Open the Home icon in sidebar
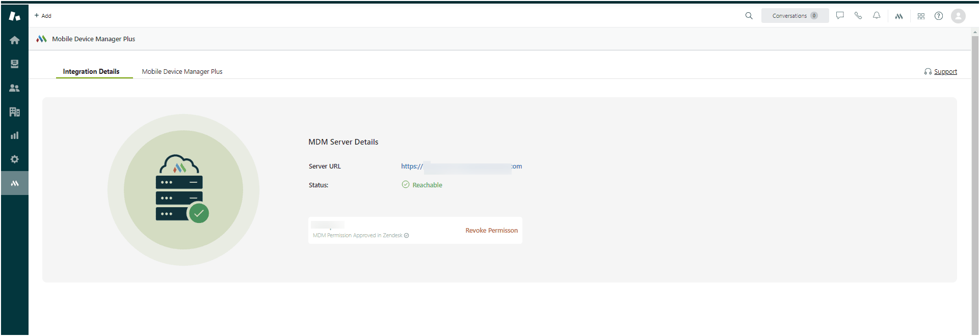Screen dimensions: 980x336 click(x=15, y=40)
